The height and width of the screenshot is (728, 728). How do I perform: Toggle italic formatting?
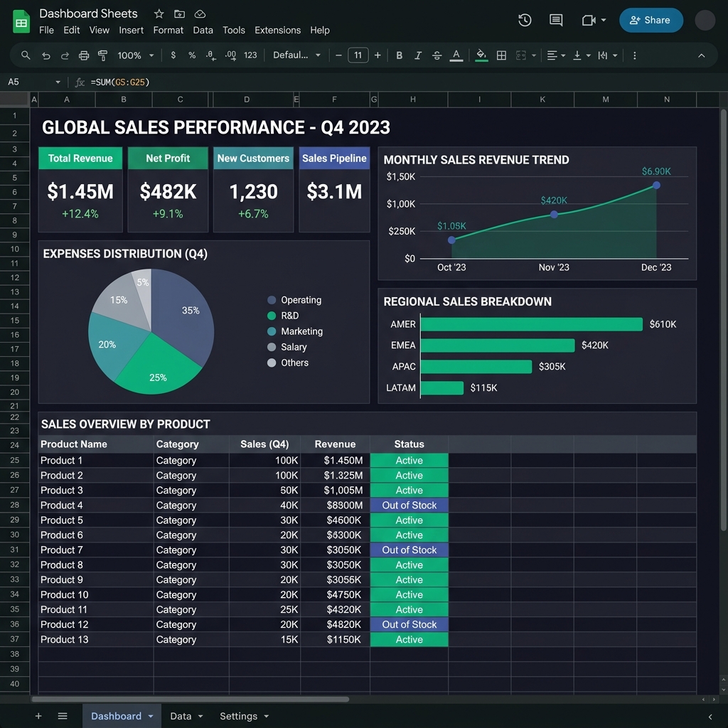pyautogui.click(x=418, y=55)
